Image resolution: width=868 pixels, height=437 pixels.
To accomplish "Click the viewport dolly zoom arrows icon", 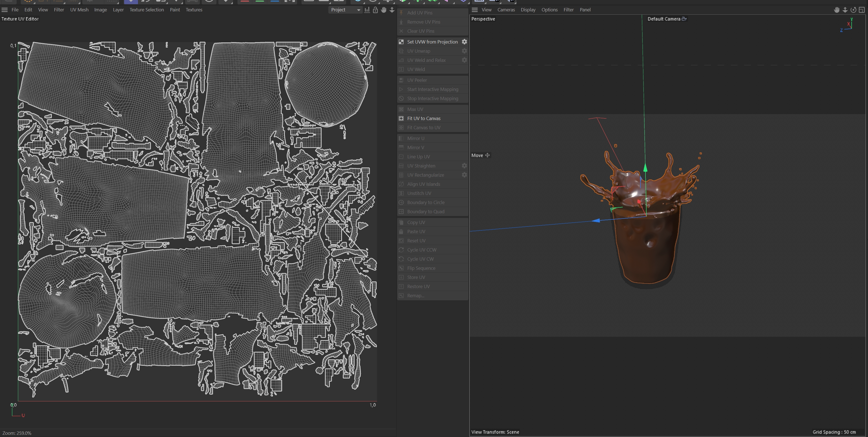I will pos(845,10).
